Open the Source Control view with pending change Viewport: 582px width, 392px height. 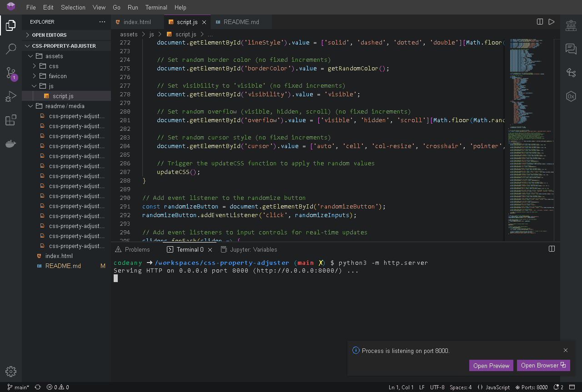tap(11, 73)
